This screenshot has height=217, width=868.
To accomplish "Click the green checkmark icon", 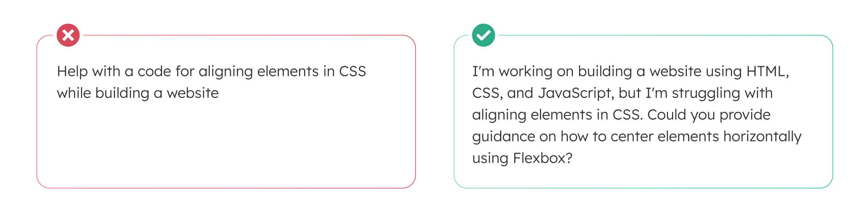I will 484,35.
